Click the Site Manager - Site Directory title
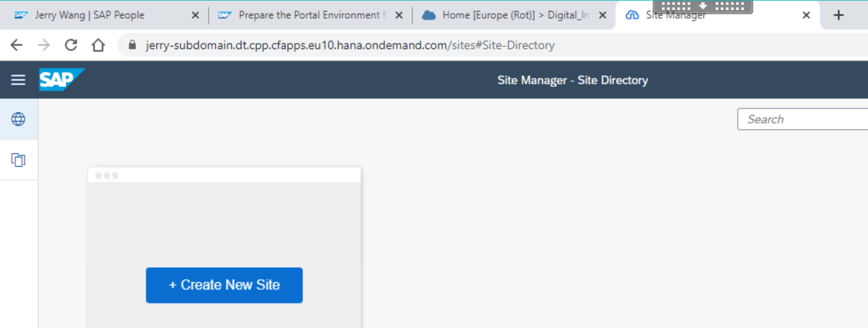Image resolution: width=868 pixels, height=328 pixels. click(x=573, y=80)
